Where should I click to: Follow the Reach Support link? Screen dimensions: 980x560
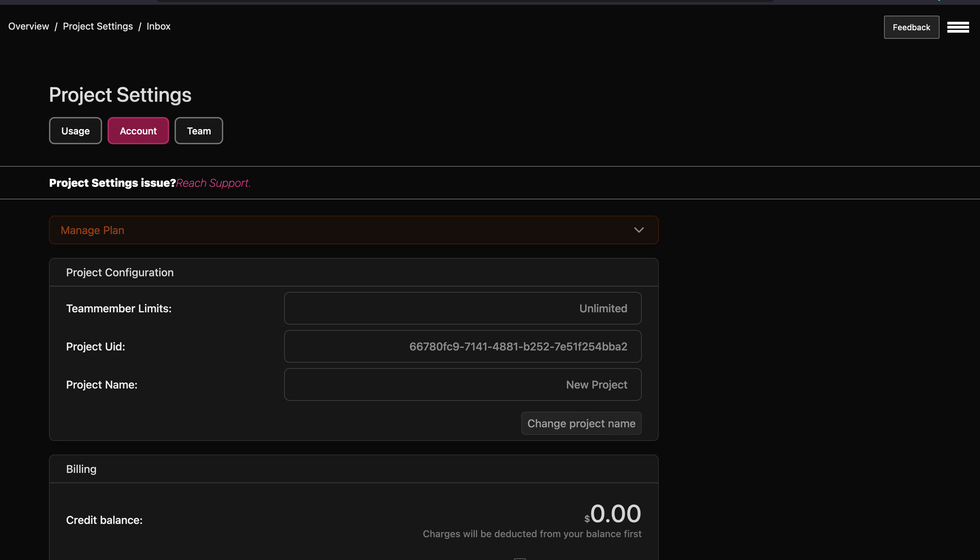[x=213, y=183]
